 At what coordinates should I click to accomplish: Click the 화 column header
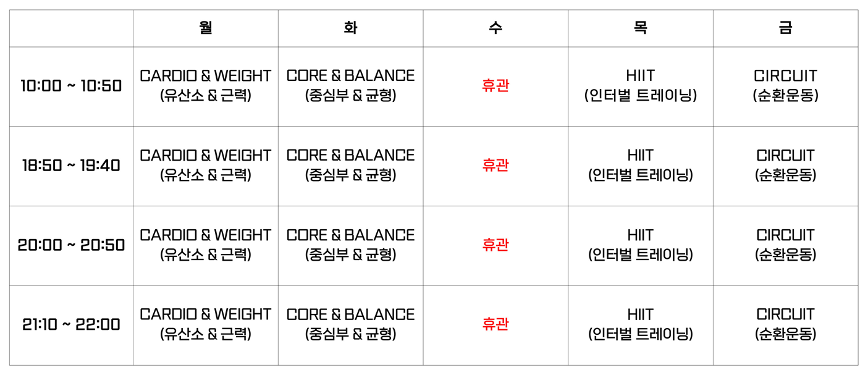[x=350, y=28]
